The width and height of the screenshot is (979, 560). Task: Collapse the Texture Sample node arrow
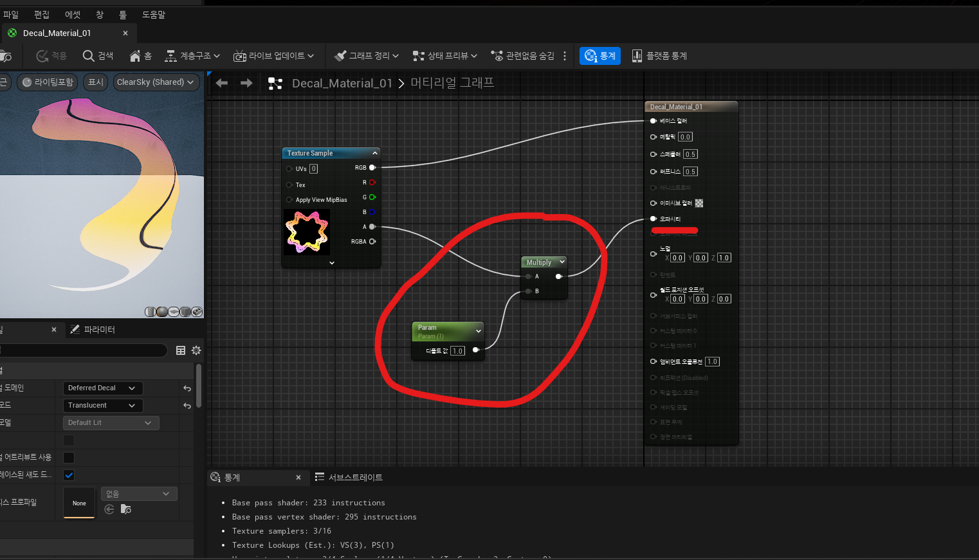(x=375, y=153)
